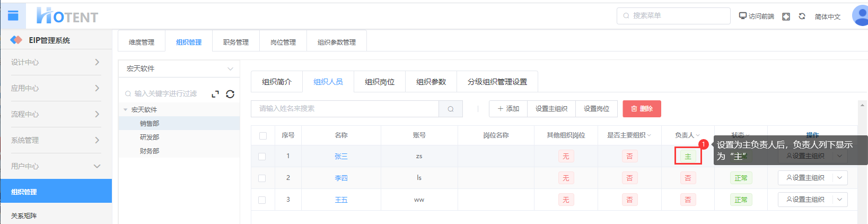Viewport: 868px width, 224px height.
Task: Expand the 应用中心 sidebar menu
Action: [56, 88]
